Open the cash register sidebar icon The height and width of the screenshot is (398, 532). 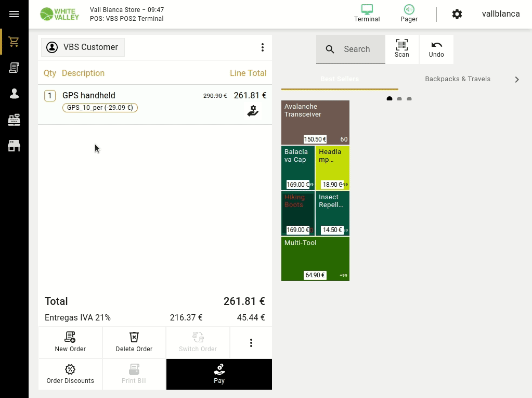pyautogui.click(x=14, y=120)
